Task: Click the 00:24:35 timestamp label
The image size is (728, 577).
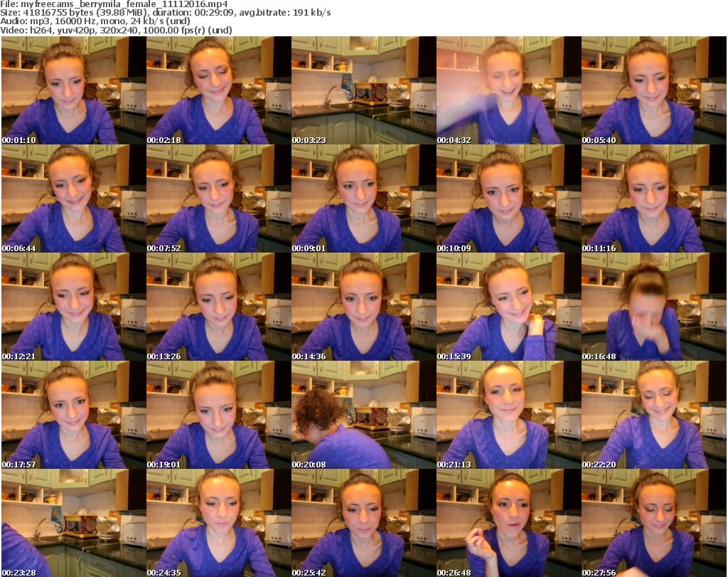Action: point(164,573)
